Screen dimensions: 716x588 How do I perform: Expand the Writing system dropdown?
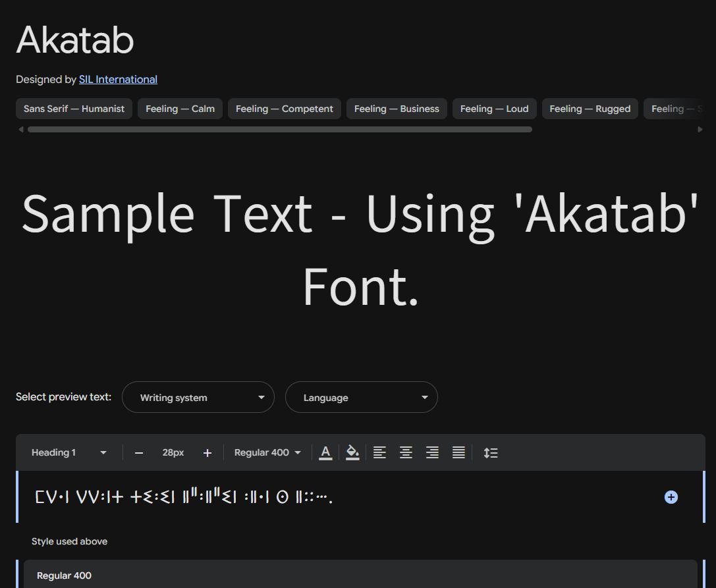198,397
